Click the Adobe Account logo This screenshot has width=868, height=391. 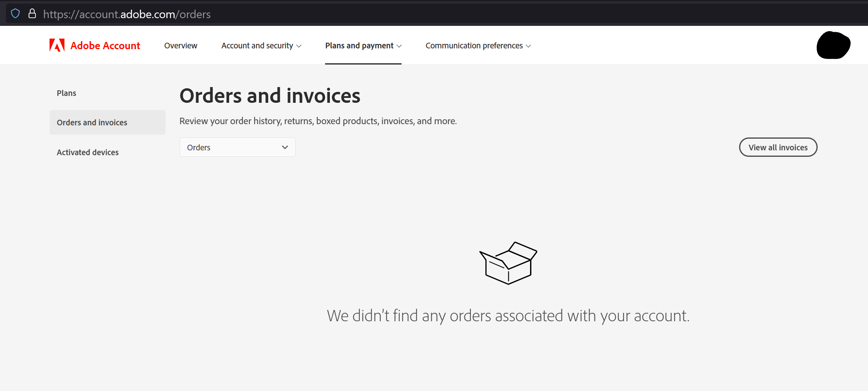click(x=95, y=45)
